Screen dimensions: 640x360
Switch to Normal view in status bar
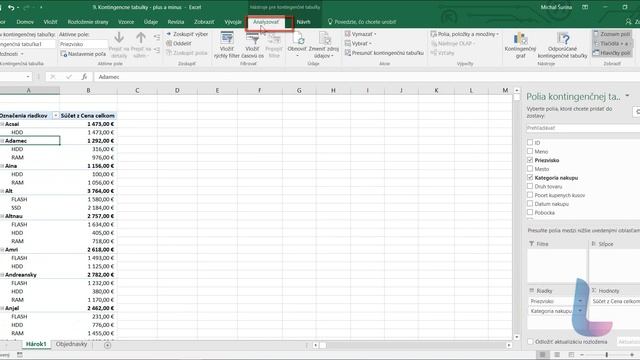coord(542,355)
